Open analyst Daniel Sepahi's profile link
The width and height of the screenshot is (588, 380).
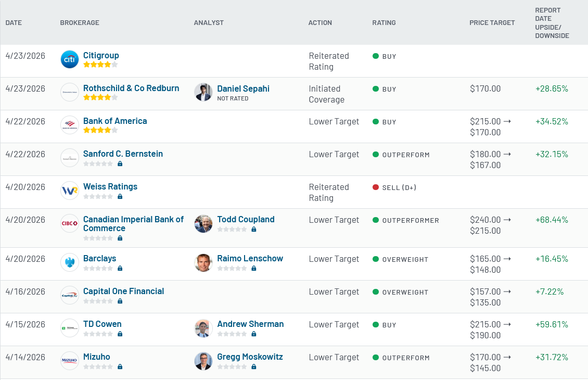(x=244, y=88)
